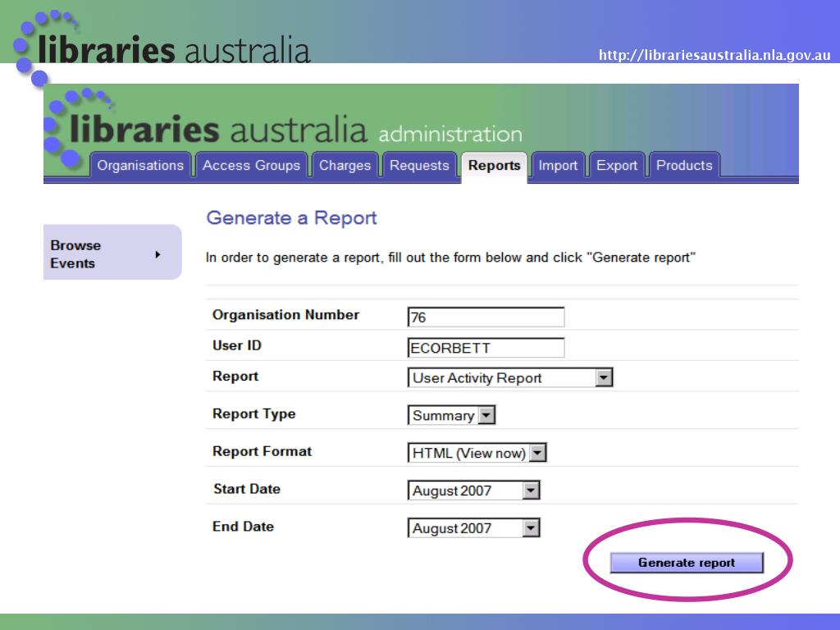
Task: Click the Start Date label
Action: coord(246,489)
